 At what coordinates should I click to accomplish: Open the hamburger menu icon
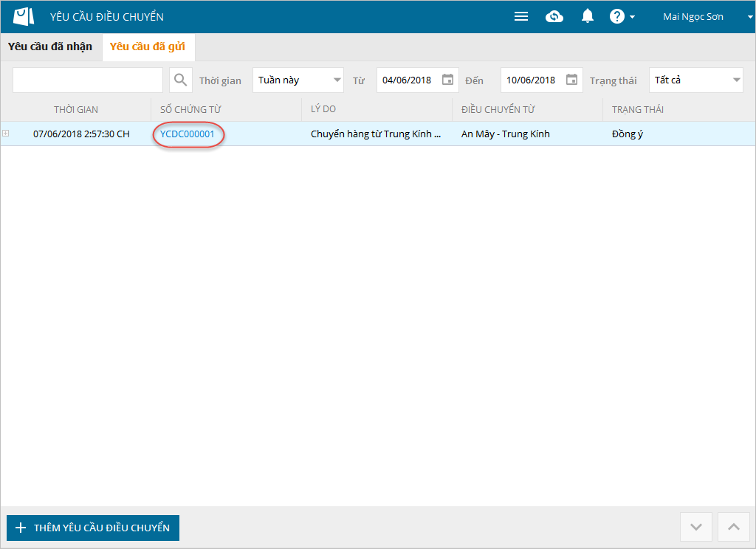521,16
